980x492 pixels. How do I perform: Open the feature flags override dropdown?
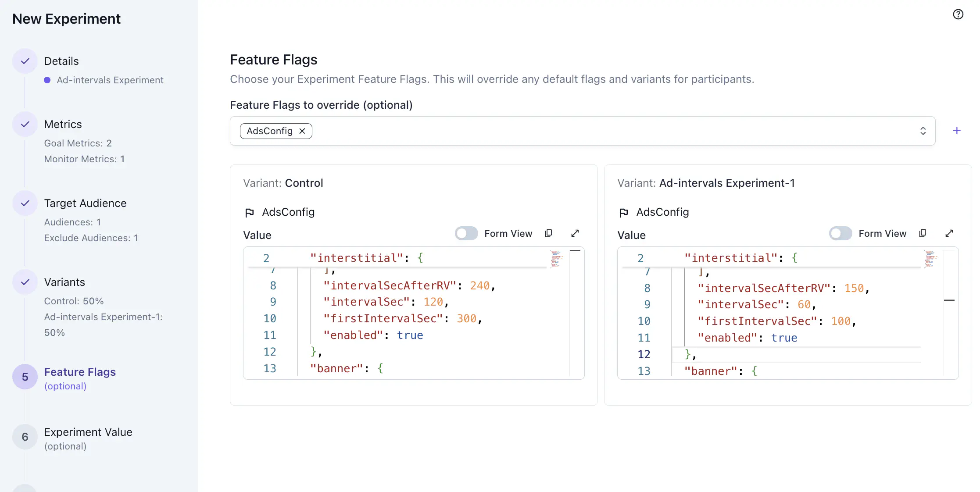point(923,131)
